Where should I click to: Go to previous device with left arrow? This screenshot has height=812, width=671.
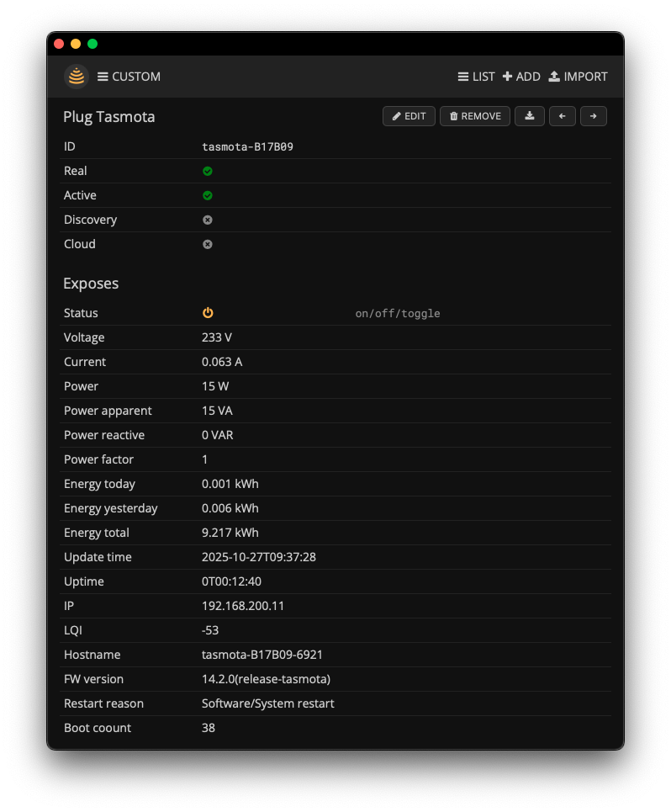pos(563,116)
